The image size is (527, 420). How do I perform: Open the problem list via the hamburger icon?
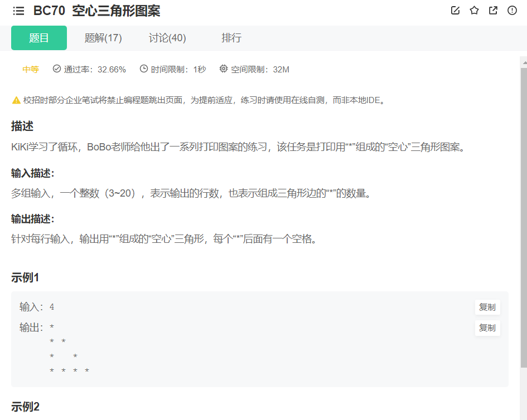(18, 10)
